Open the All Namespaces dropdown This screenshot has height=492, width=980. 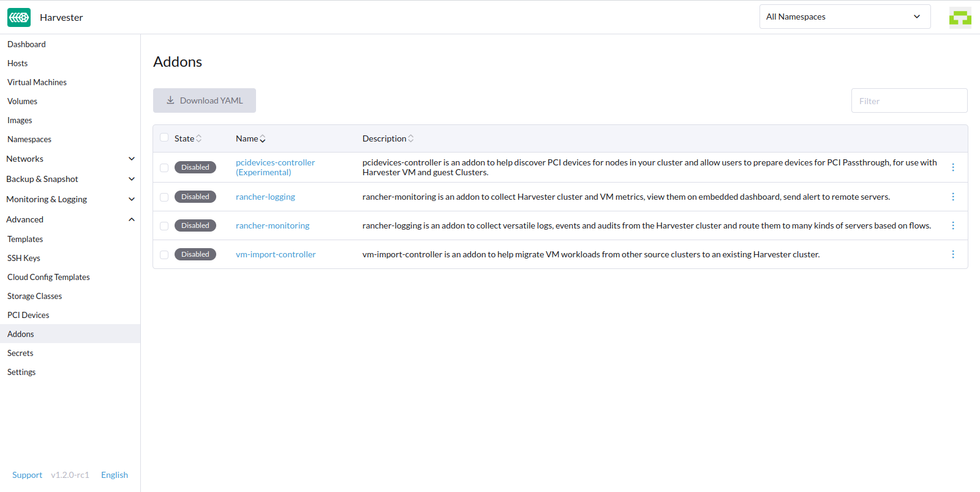(x=845, y=17)
